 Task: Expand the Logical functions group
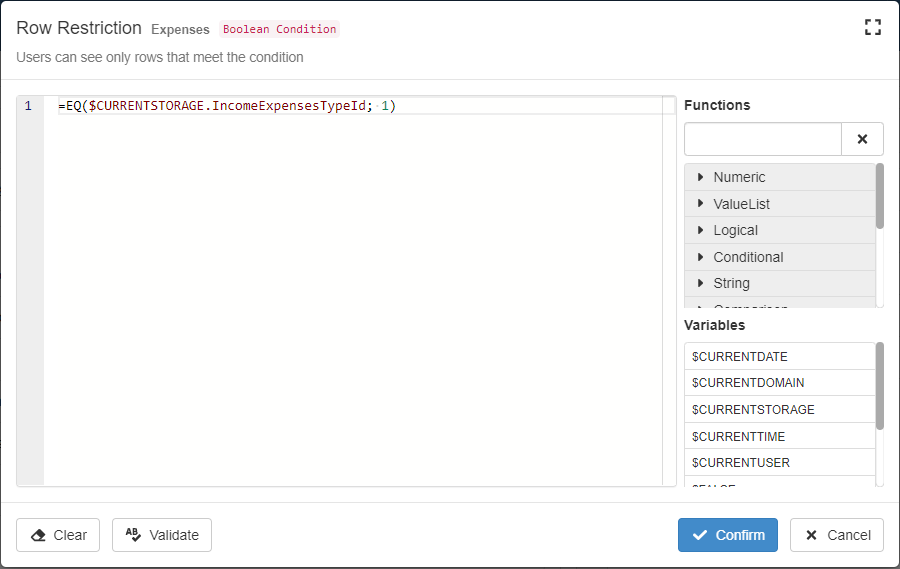[735, 230]
